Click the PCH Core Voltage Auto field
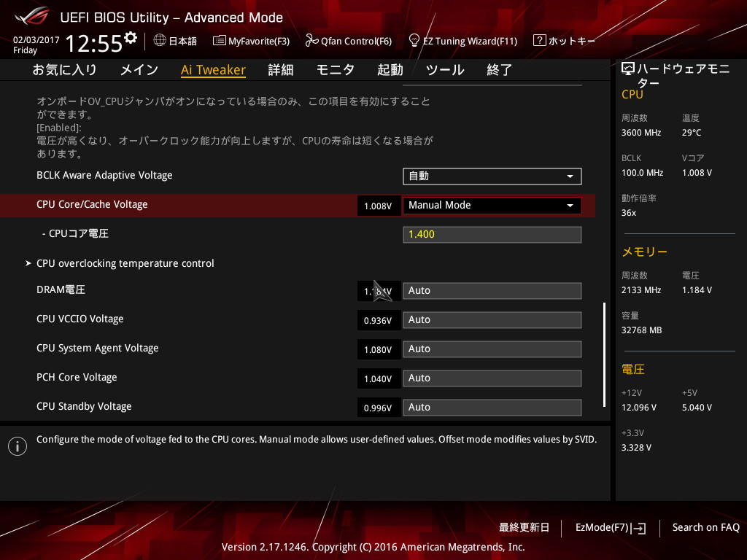This screenshot has height=560, width=747. (x=492, y=378)
